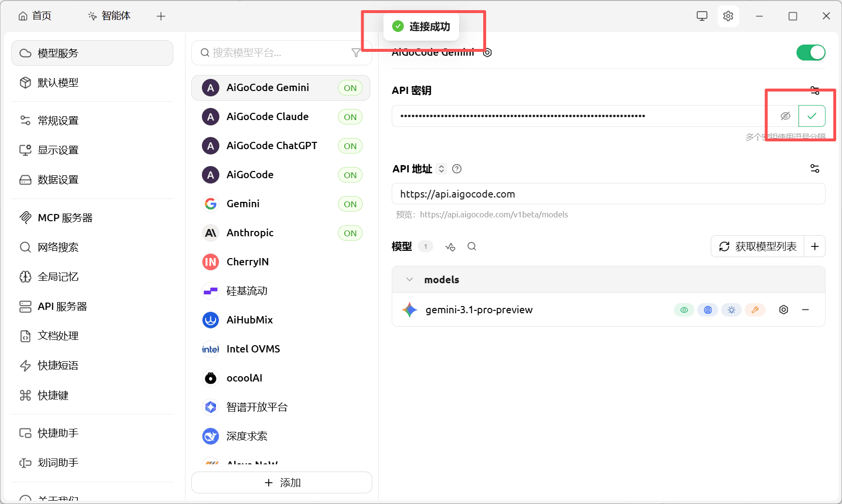Open 划词助手 section
The width and height of the screenshot is (842, 504).
pyautogui.click(x=92, y=463)
